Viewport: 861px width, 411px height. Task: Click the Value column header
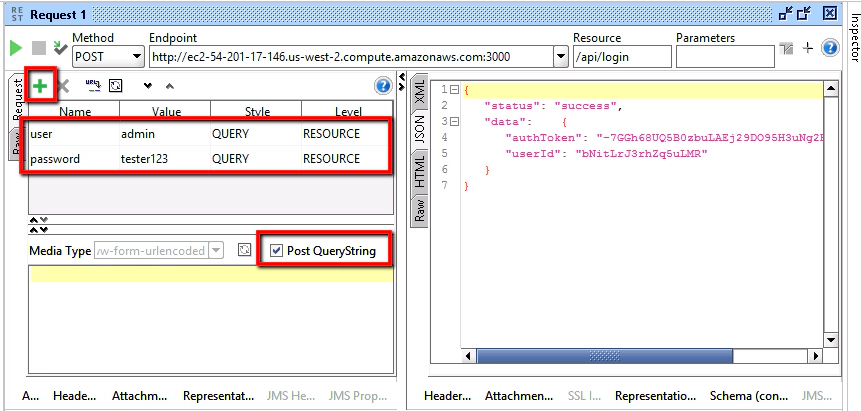coord(165,111)
